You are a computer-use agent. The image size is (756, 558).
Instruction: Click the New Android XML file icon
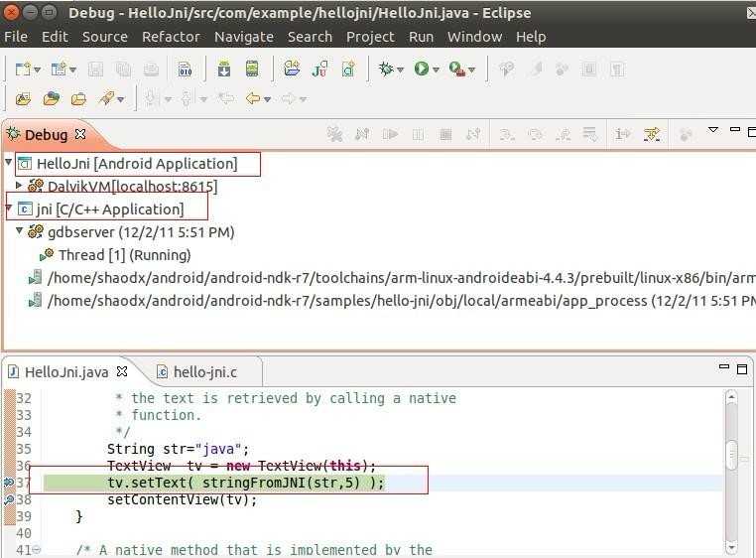[x=348, y=70]
